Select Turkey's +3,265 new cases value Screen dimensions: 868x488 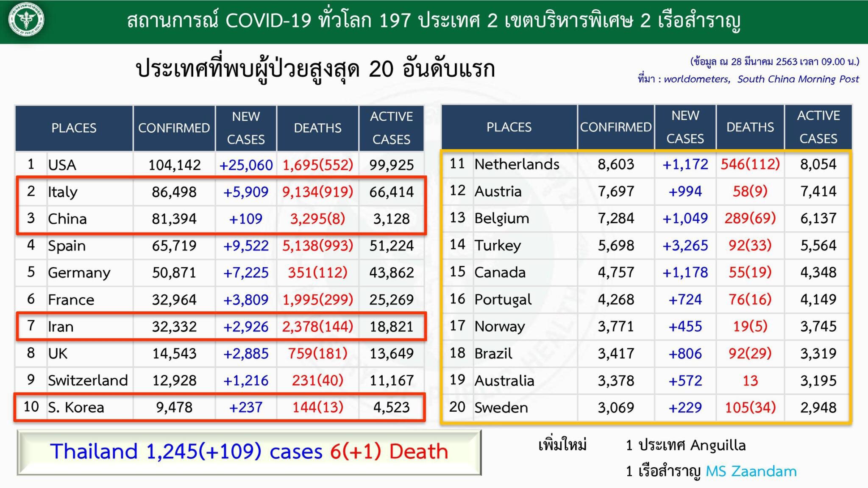pyautogui.click(x=684, y=246)
